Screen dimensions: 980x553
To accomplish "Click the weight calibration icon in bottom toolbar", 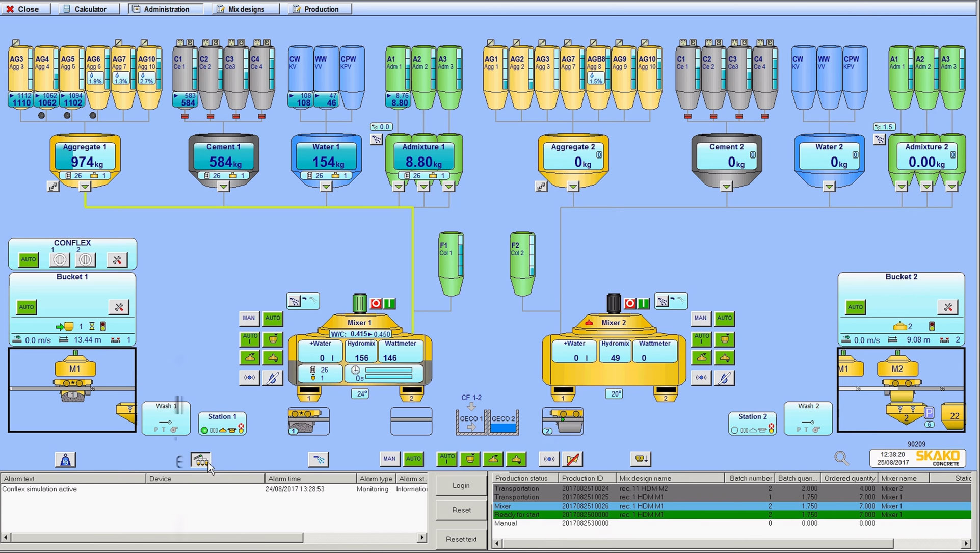I will [x=65, y=460].
